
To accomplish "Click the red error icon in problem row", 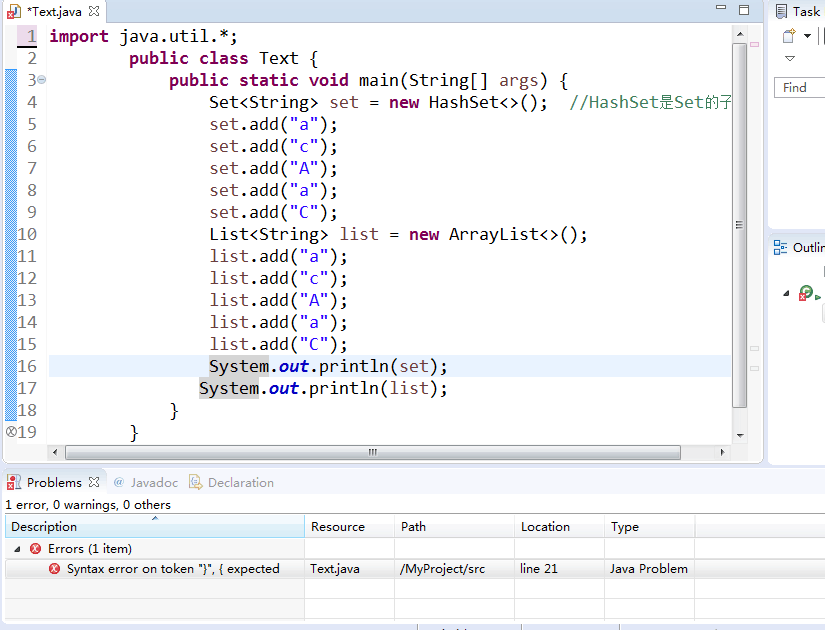I will [x=54, y=569].
